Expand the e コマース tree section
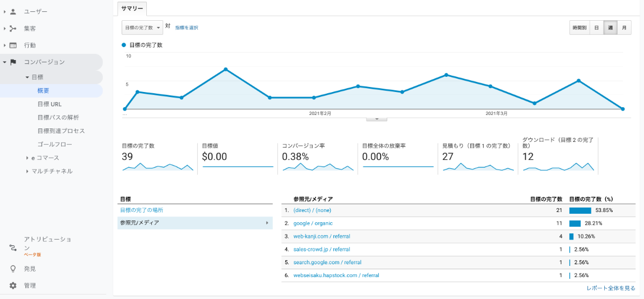644x299 pixels. click(x=27, y=158)
